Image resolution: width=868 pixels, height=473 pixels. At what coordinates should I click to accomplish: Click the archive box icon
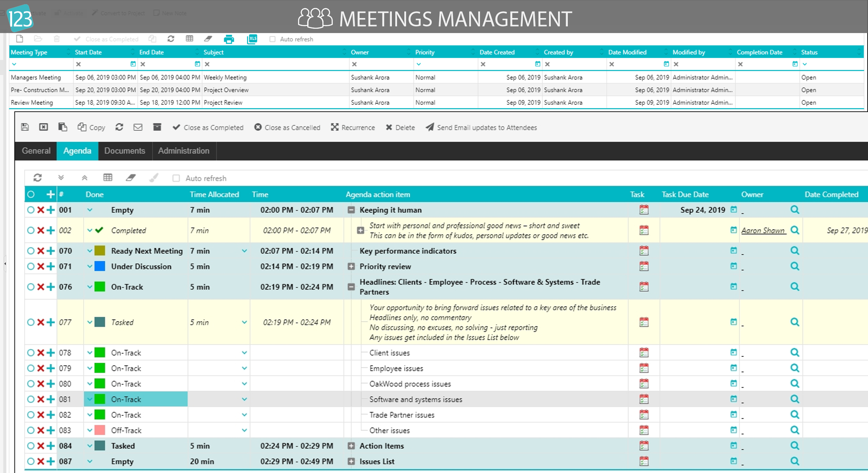157,127
